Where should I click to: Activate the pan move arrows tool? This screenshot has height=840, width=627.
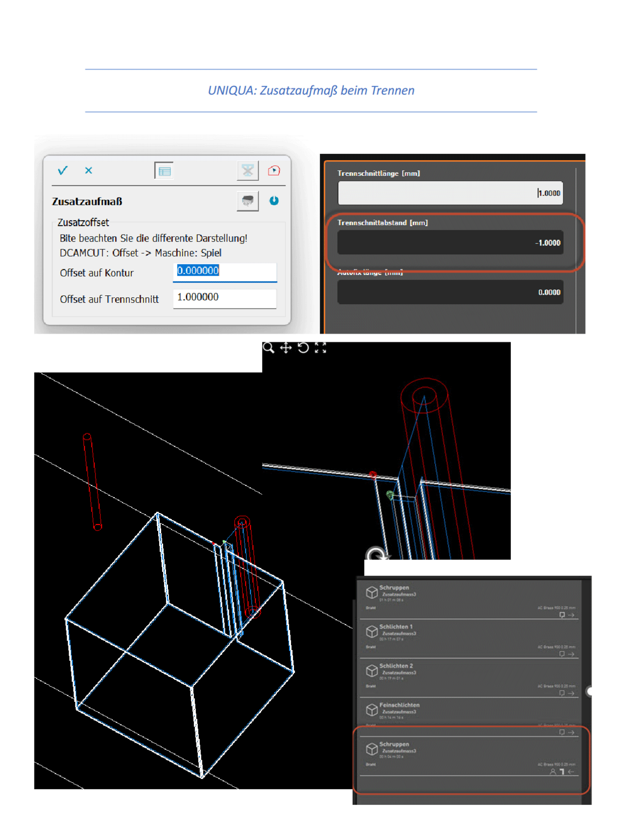pos(286,348)
